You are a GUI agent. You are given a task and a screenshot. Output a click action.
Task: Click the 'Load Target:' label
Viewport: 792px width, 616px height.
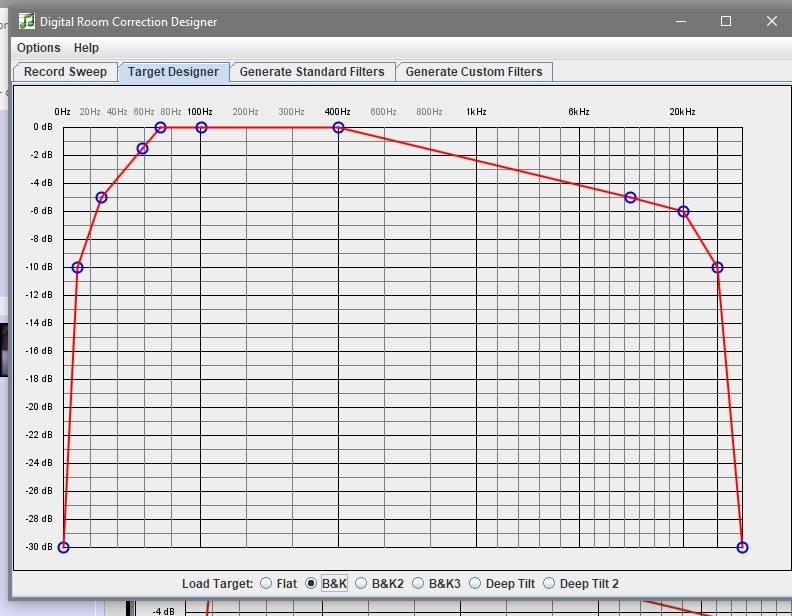click(x=217, y=584)
